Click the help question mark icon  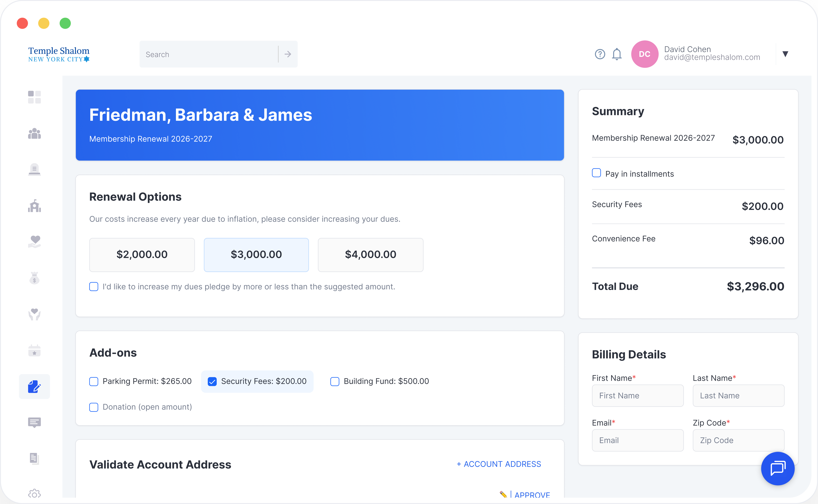pyautogui.click(x=600, y=54)
